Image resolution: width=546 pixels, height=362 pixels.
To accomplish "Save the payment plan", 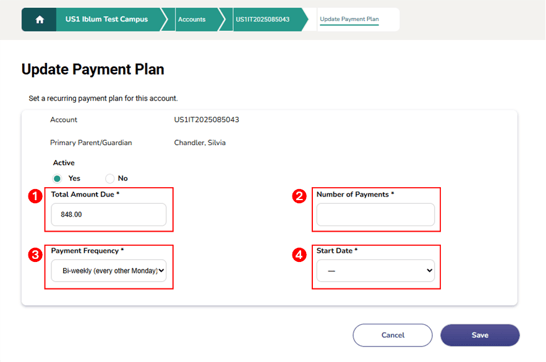I will click(480, 335).
